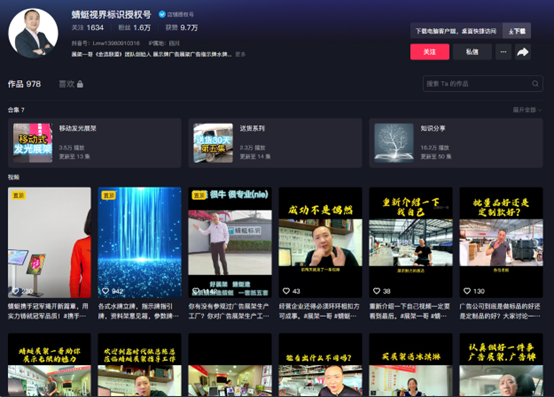This screenshot has height=397, width=554.
Task: Open the 知识分享 collection
Action: tap(456, 143)
